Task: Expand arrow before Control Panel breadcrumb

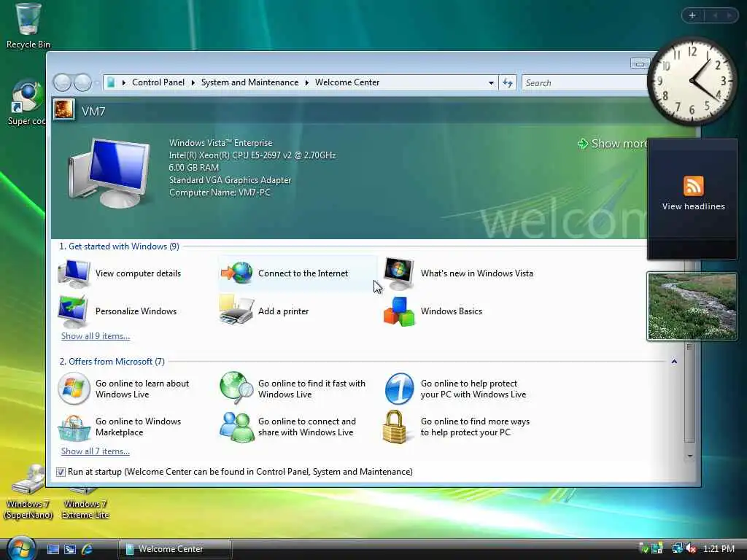Action: [124, 83]
